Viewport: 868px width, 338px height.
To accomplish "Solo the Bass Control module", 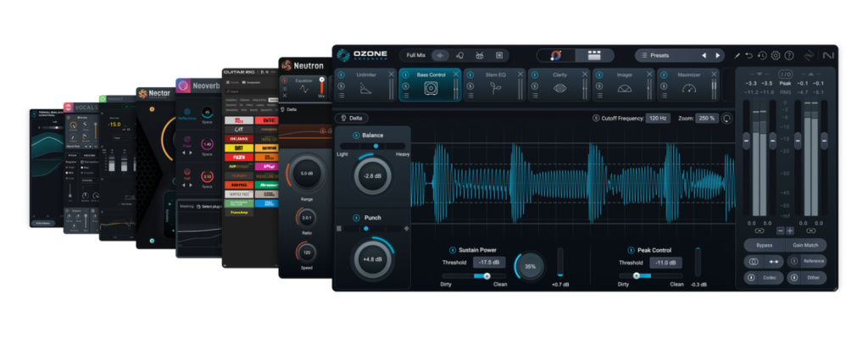I will 405,86.
